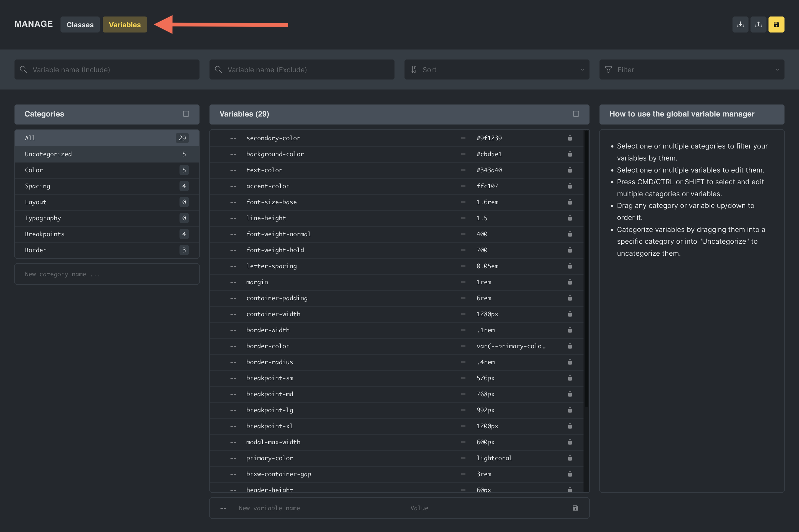
Task: Click trash icon next to breakpoint-md
Action: [x=570, y=394]
